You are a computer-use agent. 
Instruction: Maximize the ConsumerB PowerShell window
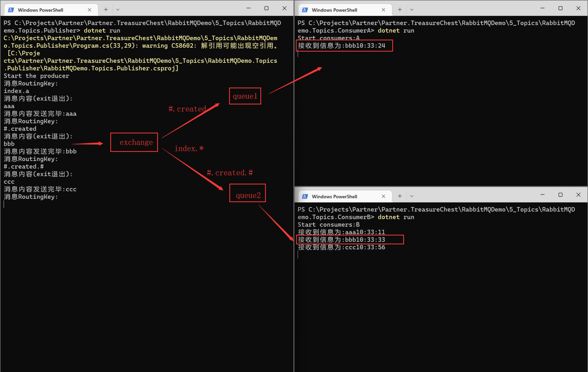click(x=560, y=195)
